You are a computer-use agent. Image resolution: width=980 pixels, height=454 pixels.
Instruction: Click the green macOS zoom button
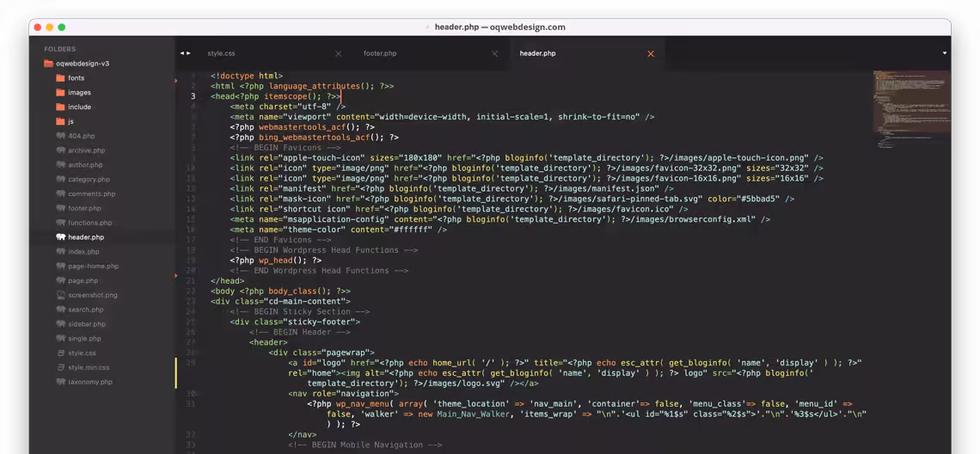click(61, 28)
